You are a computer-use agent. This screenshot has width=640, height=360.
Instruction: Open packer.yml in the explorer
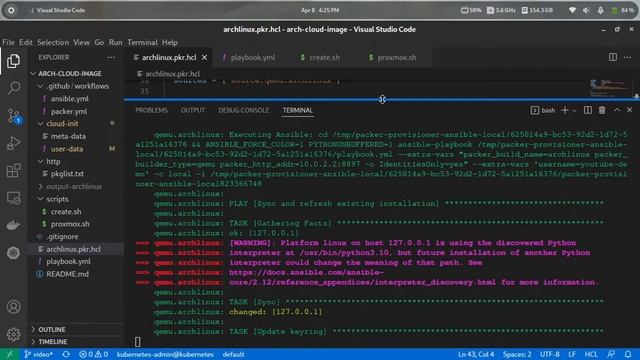[69, 111]
